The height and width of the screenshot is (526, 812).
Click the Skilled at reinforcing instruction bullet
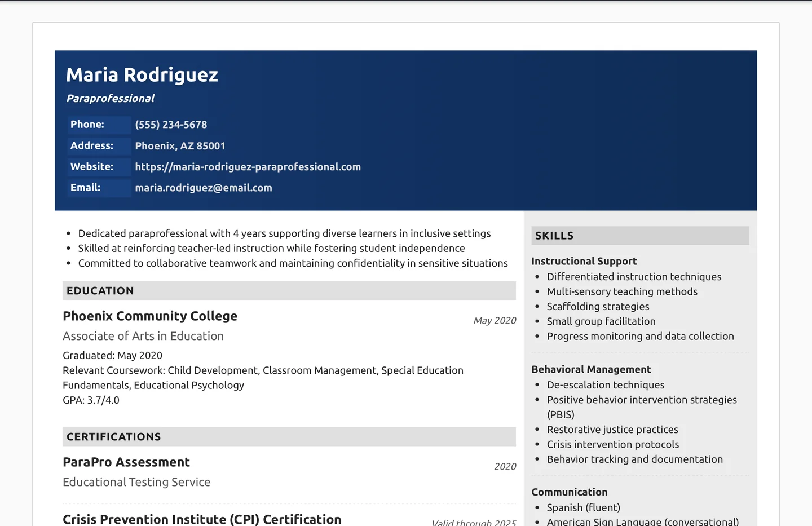point(271,248)
